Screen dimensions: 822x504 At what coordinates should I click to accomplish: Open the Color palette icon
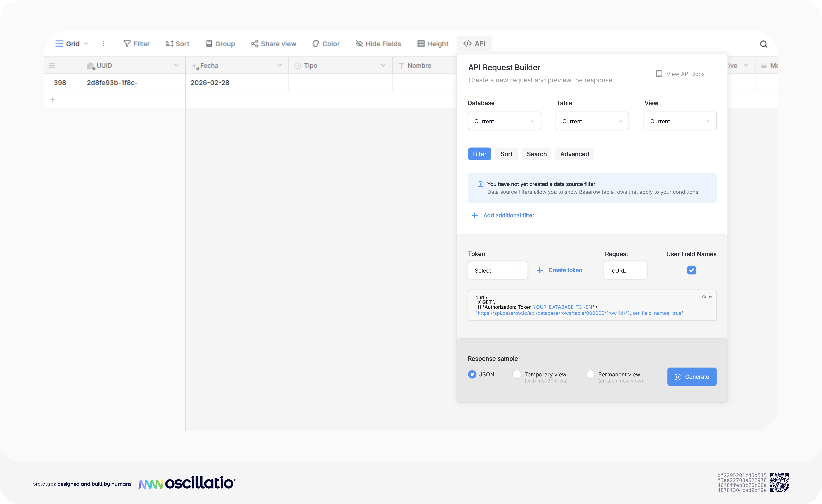tap(316, 44)
